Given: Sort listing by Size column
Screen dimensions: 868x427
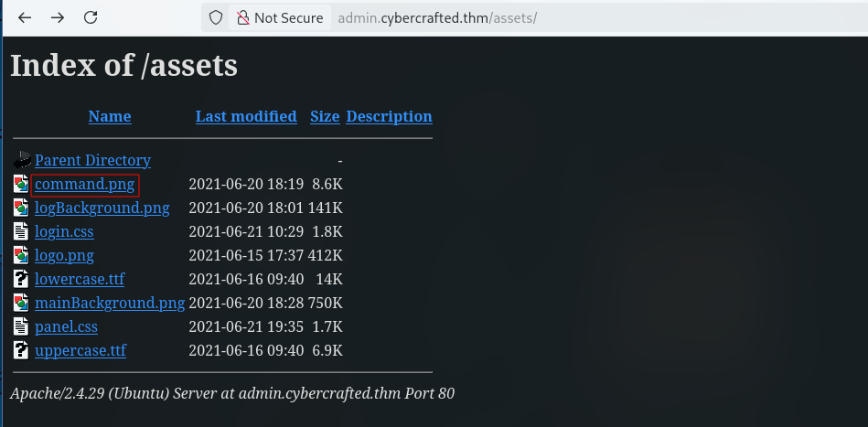Looking at the screenshot, I should point(325,117).
